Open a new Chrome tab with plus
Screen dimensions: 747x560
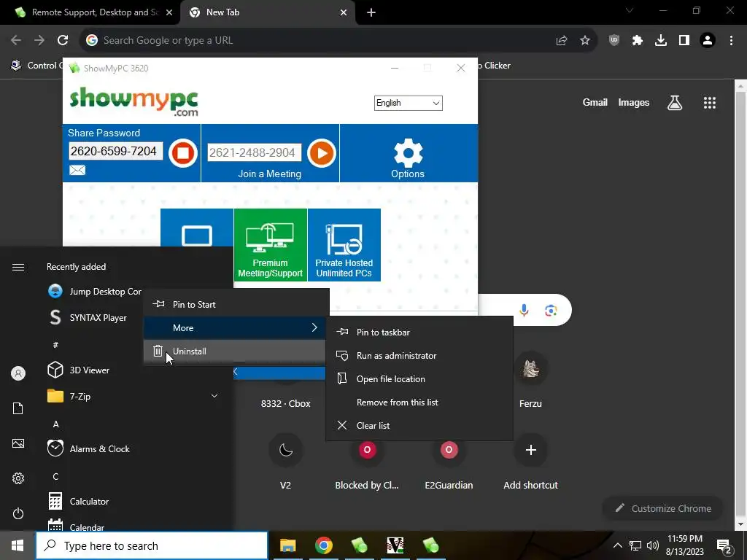coord(371,12)
